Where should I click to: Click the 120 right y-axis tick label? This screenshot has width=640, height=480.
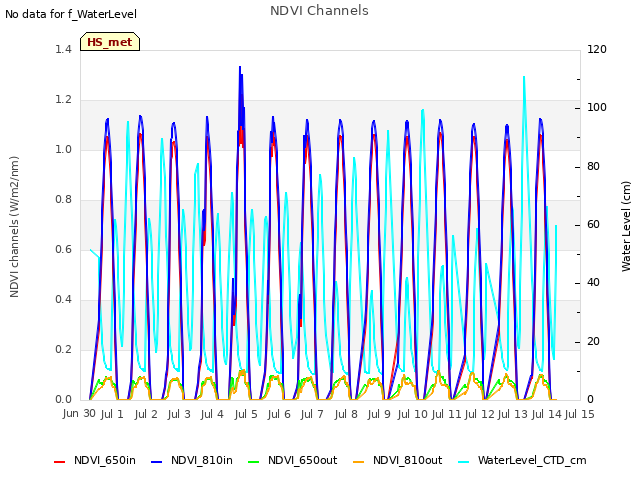pos(597,49)
